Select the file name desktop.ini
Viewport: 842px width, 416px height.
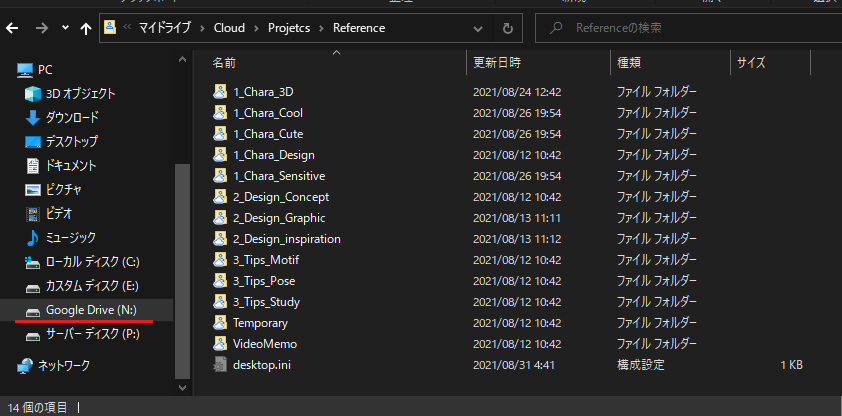[262, 365]
